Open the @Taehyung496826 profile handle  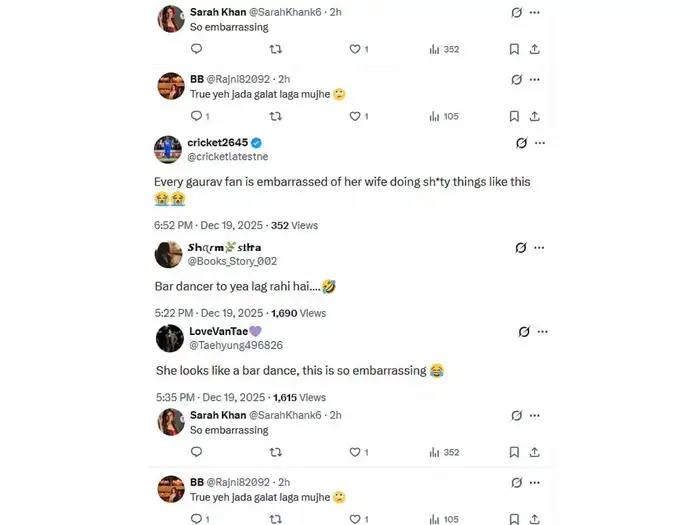(x=236, y=345)
